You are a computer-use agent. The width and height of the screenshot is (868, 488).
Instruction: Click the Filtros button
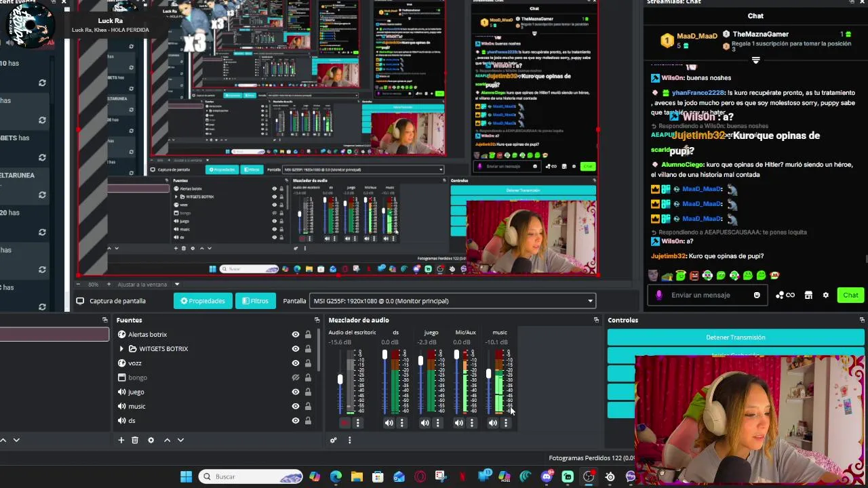(256, 301)
